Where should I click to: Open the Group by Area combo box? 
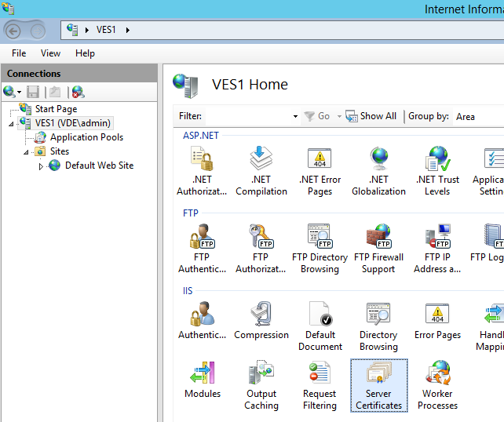click(x=478, y=116)
